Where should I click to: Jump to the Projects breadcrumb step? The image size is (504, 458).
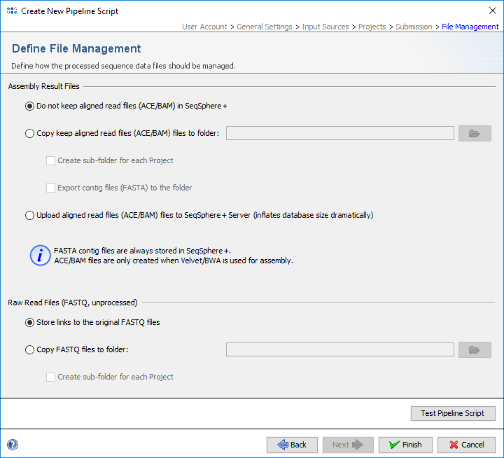click(x=372, y=27)
